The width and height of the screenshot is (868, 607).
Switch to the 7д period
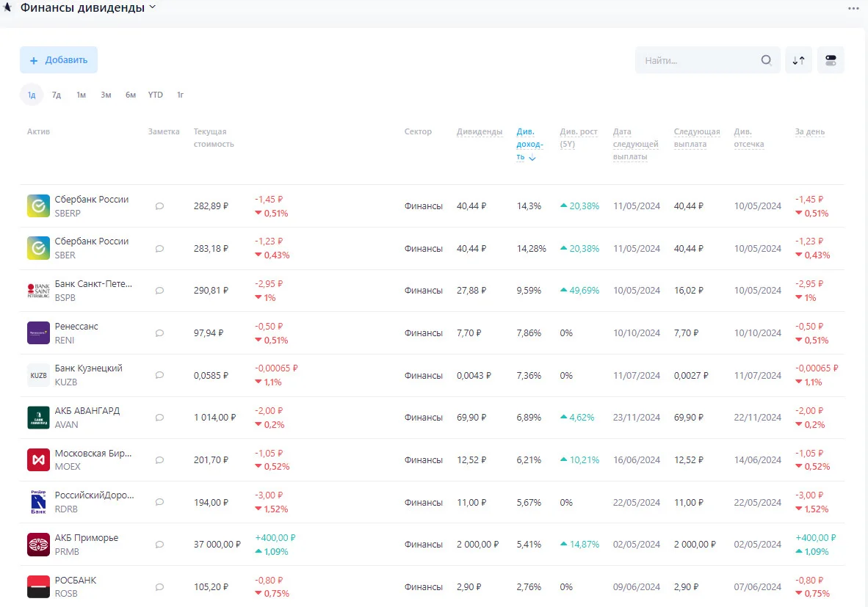[x=57, y=95]
